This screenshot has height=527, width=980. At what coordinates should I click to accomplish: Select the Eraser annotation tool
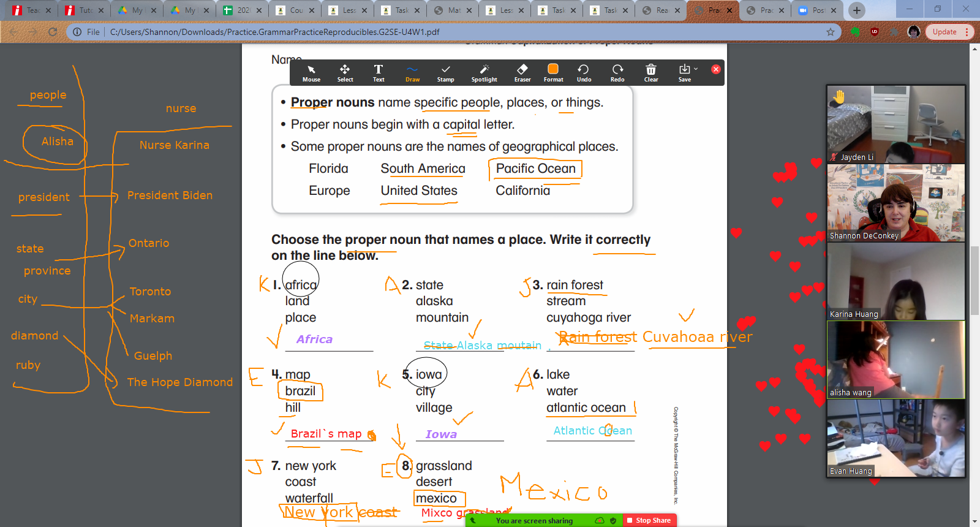(522, 73)
